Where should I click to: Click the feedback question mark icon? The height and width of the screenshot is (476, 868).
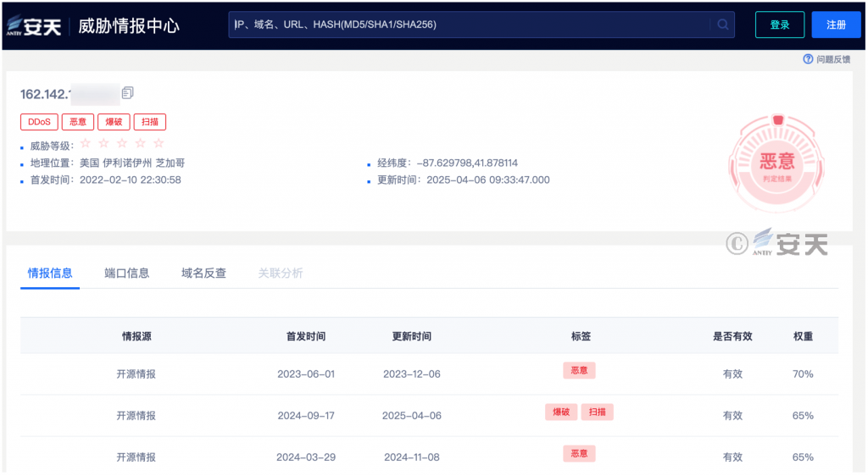(x=808, y=59)
